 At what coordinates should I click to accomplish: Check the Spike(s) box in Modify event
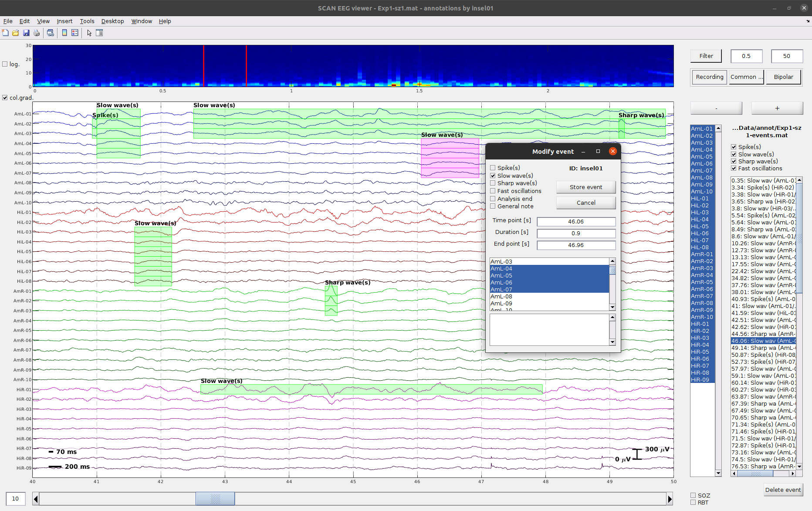[x=493, y=168]
